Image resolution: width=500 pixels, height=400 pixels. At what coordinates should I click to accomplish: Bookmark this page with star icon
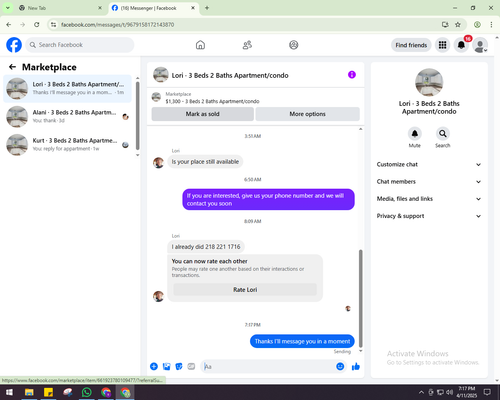[458, 24]
